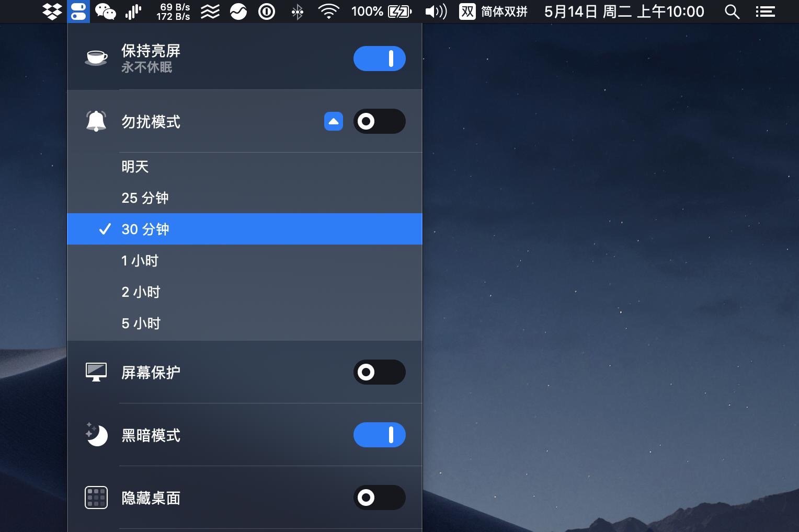Pick the 5 小时 duration
Screen dimensions: 799x532
[245, 323]
